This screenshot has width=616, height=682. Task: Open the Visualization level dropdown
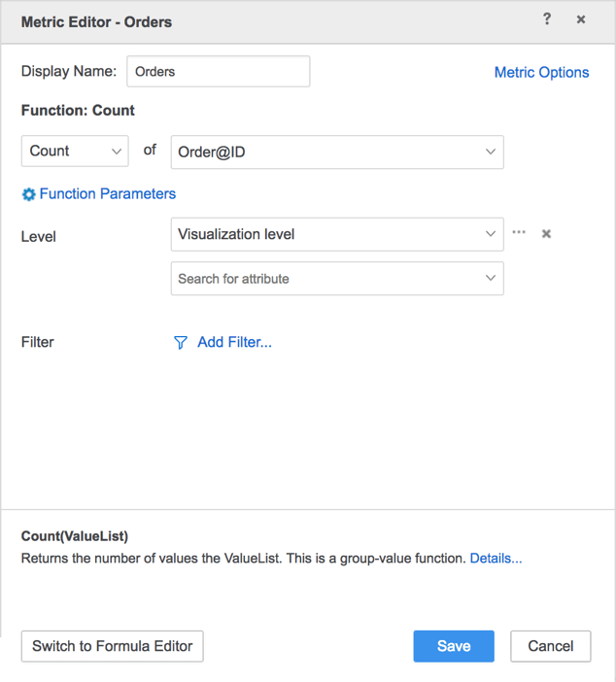[337, 234]
